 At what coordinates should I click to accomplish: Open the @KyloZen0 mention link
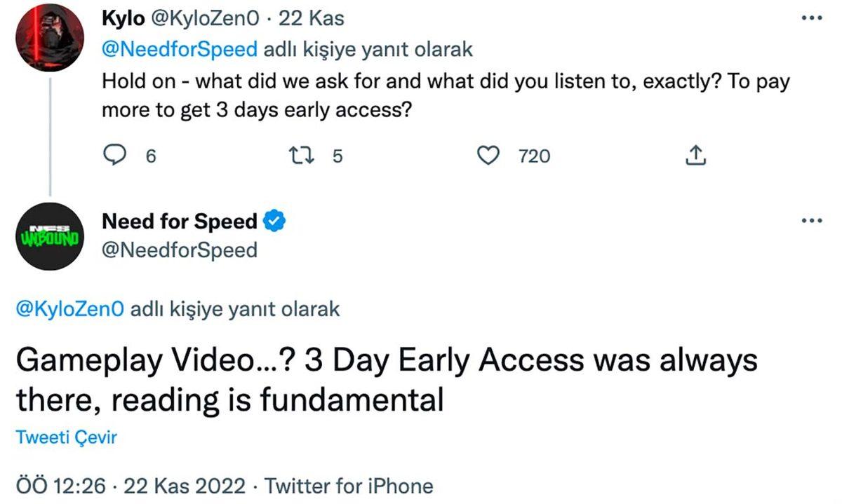[x=70, y=309]
